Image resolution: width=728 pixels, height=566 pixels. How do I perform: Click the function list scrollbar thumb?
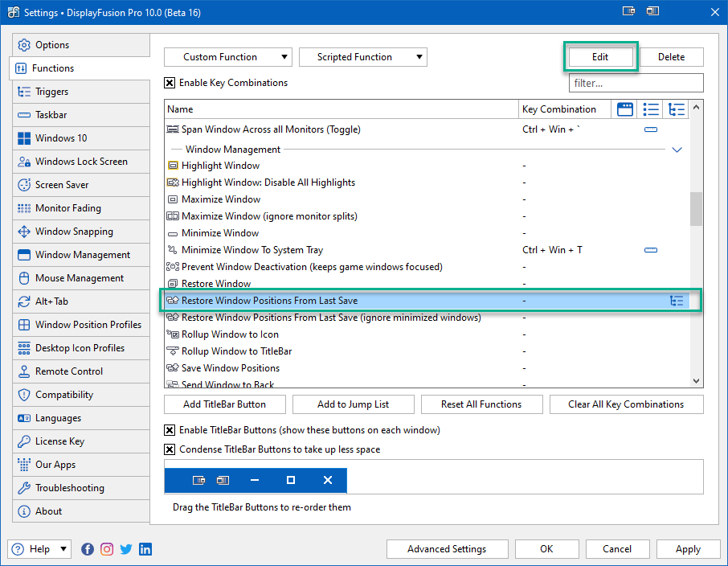pyautogui.click(x=696, y=209)
